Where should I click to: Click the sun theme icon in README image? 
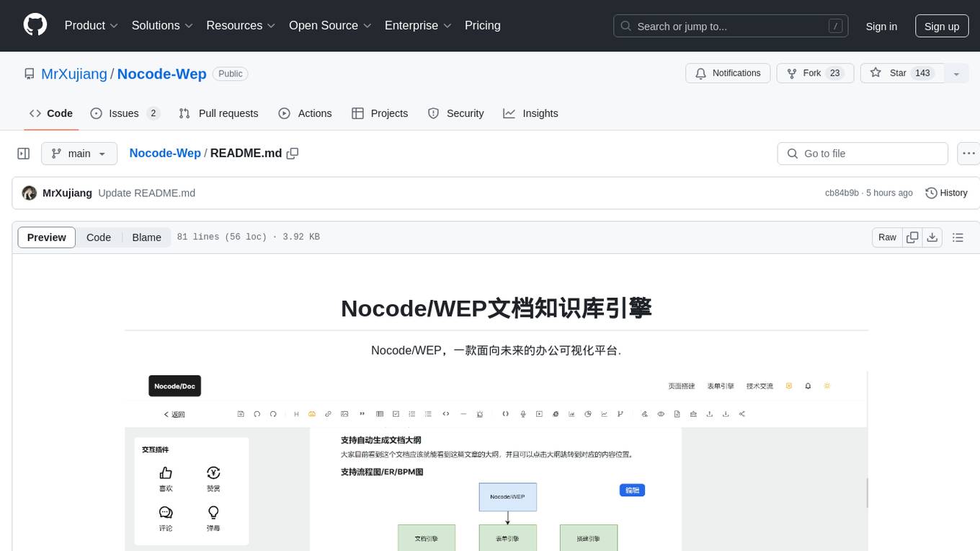point(827,386)
